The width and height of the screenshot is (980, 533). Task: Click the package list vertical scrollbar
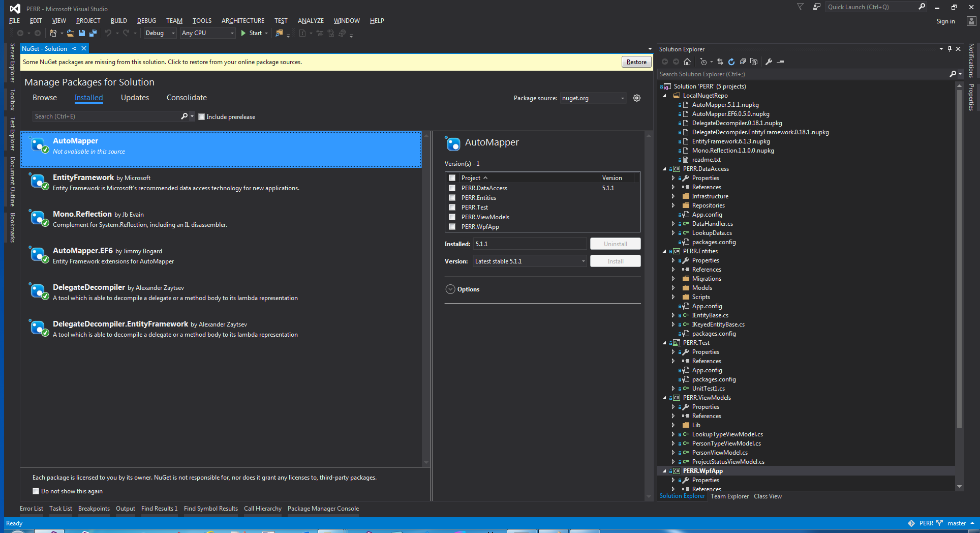point(426,299)
